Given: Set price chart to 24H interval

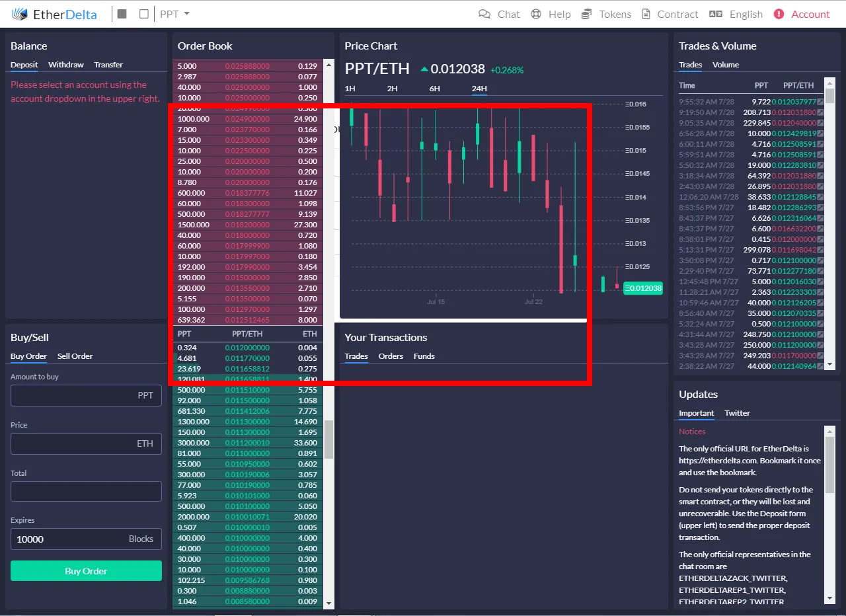Looking at the screenshot, I should pos(479,89).
